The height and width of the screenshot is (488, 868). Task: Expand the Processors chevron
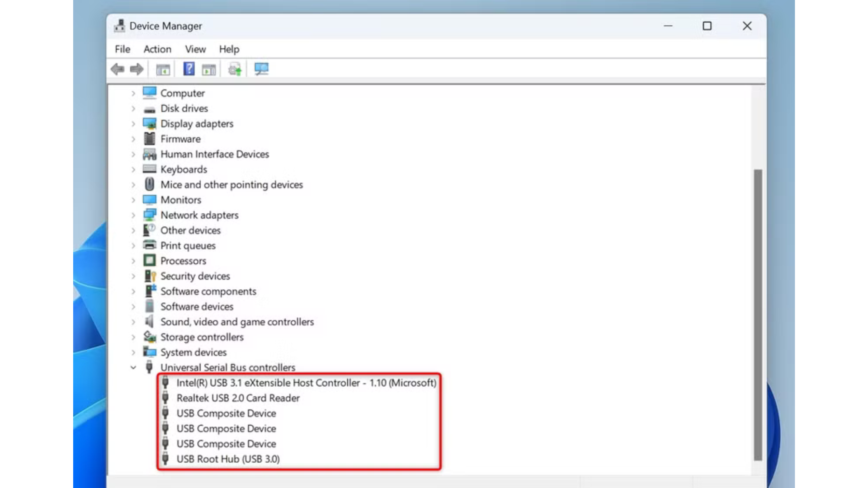tap(133, 261)
